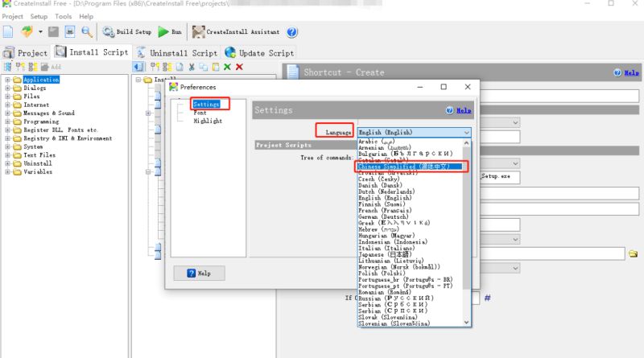The width and height of the screenshot is (644, 358).
Task: Choose Chinese Simplified from language list
Action: pyautogui.click(x=411, y=167)
